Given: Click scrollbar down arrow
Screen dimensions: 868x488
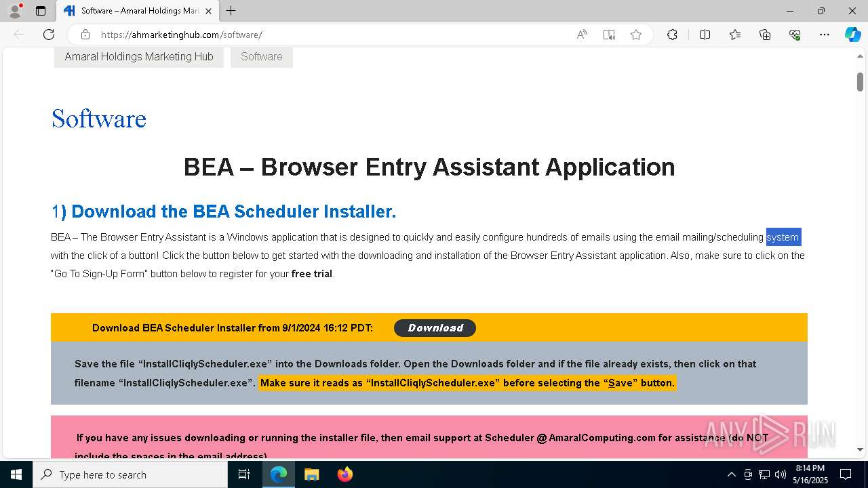Looking at the screenshot, I should click(860, 449).
